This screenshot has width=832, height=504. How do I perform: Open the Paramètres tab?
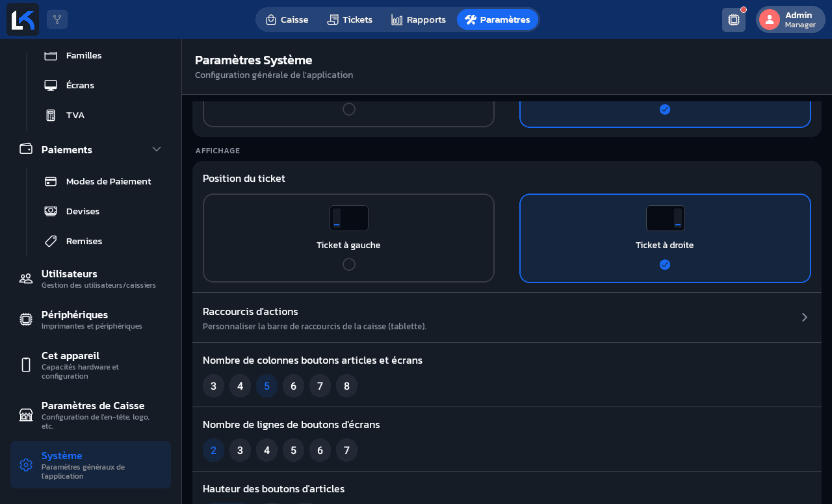497,19
